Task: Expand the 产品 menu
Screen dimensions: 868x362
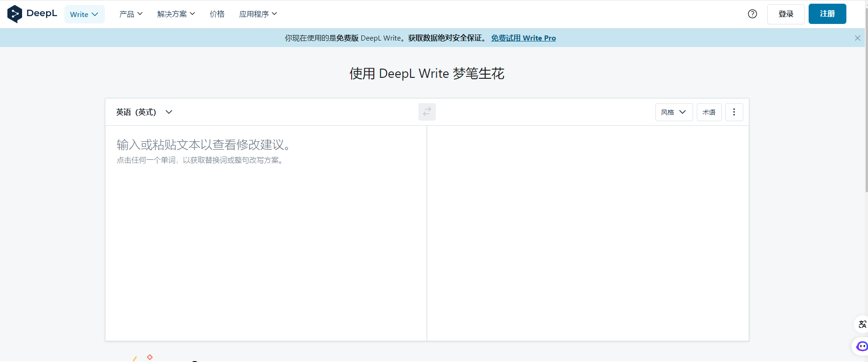Action: point(131,14)
